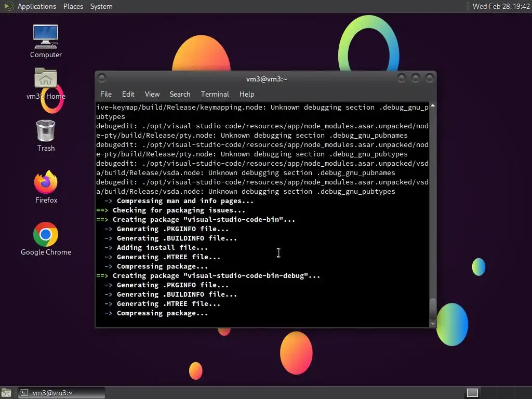The height and width of the screenshot is (399, 532).
Task: Click the terminal scrollbar thumb
Action: [433, 309]
